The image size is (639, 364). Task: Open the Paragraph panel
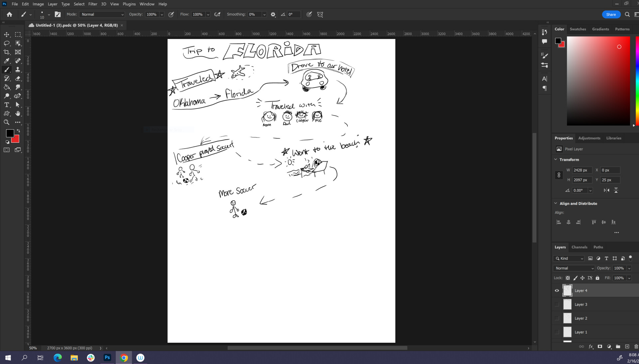point(544,88)
